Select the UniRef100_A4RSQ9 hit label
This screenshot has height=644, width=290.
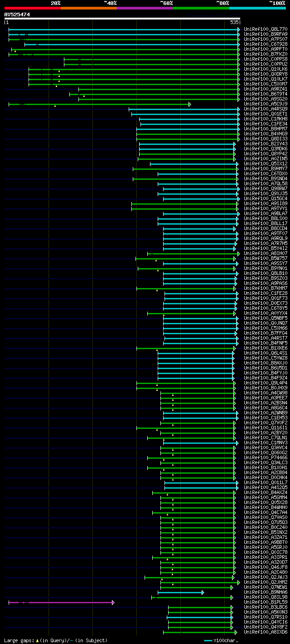(266, 109)
